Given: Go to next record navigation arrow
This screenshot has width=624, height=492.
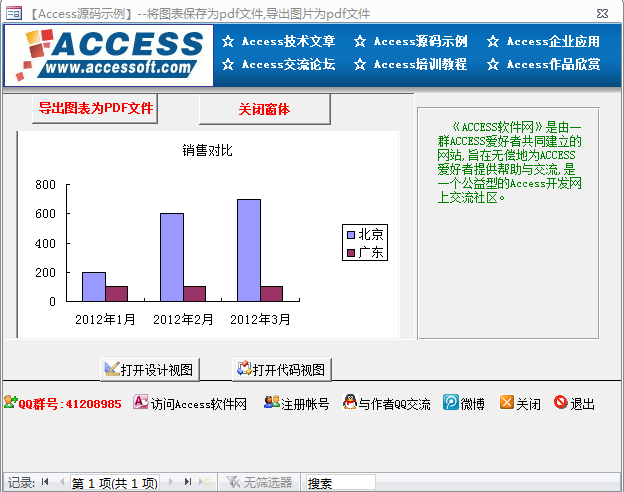Looking at the screenshot, I should 171,482.
